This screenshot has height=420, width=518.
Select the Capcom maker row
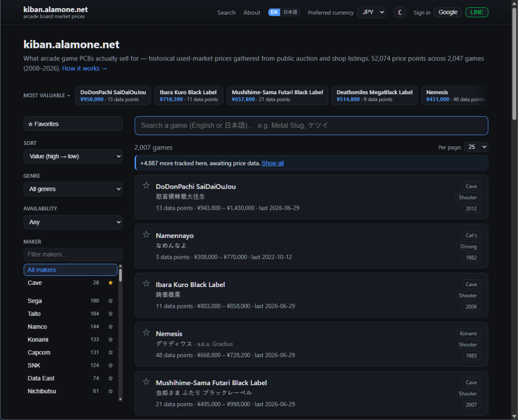point(63,353)
